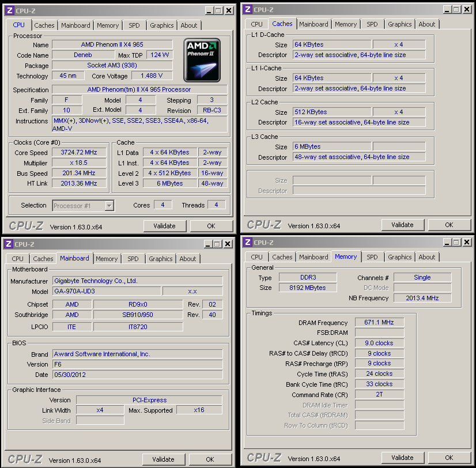Click the CPU-Z title icon in the Memory window
Screen dimensions: 476x468
247,242
